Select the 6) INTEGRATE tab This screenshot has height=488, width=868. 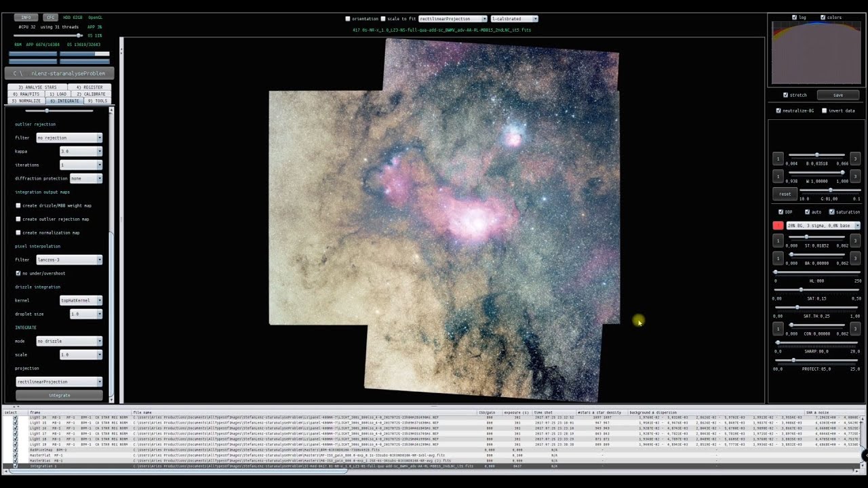[x=64, y=100]
